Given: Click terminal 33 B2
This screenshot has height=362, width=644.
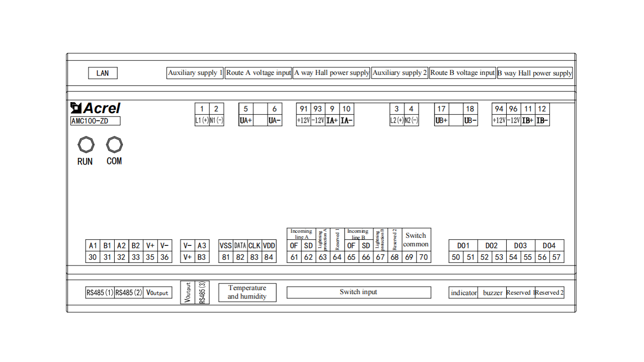Looking at the screenshot, I should pos(136,251).
